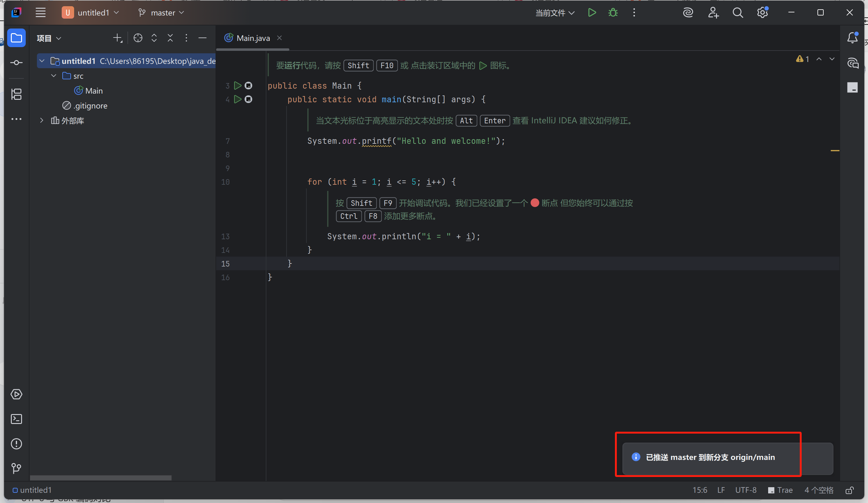Open Settings via the gear icon
This screenshot has height=503, width=868.
click(x=762, y=12)
